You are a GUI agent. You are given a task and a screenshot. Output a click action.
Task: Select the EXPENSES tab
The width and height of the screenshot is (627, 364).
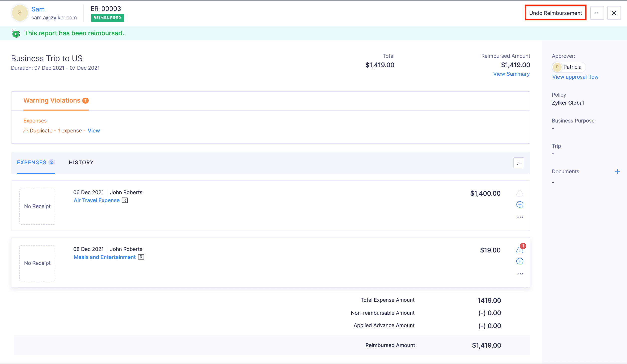[32, 162]
